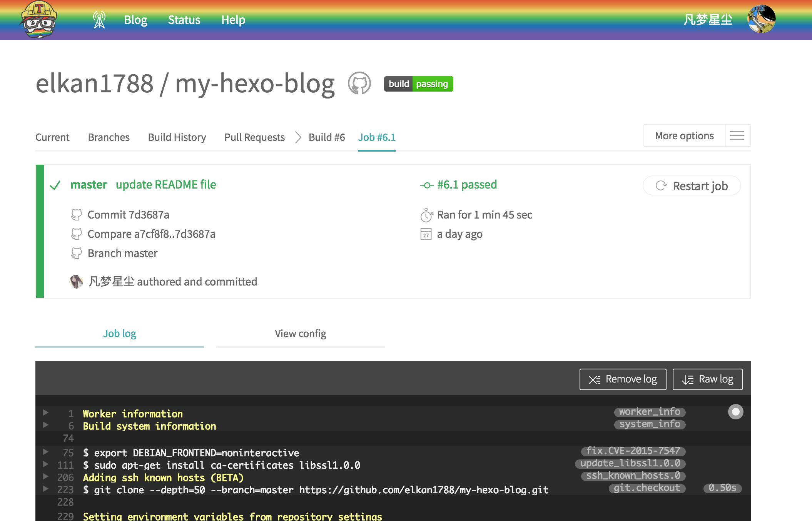812x521 pixels.
Task: Click the GitHub icon beside Branch master
Action: tap(77, 253)
